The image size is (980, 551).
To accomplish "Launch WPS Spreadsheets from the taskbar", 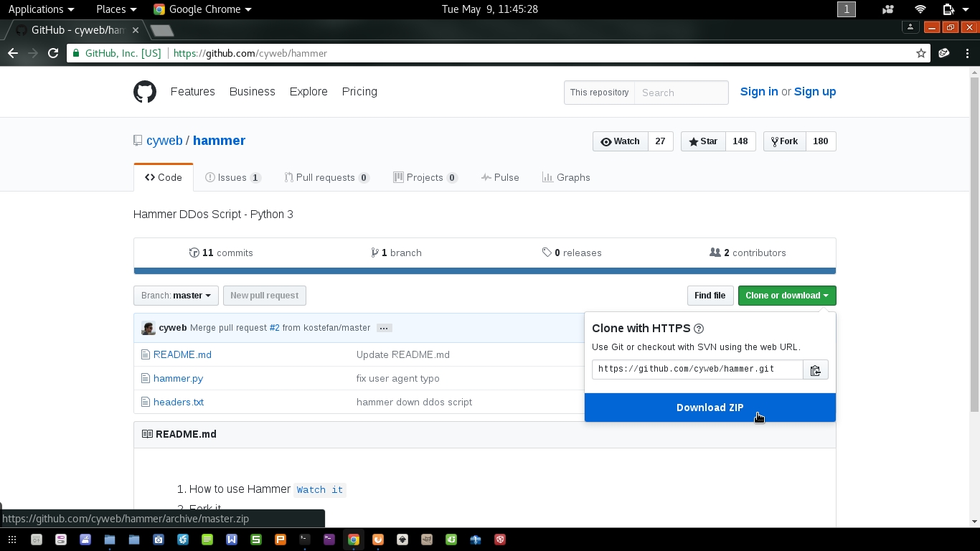I will click(256, 540).
